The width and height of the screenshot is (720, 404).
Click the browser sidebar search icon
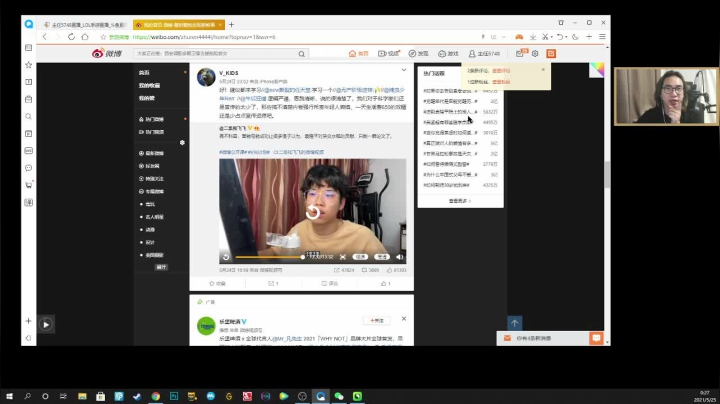pyautogui.click(x=28, y=117)
